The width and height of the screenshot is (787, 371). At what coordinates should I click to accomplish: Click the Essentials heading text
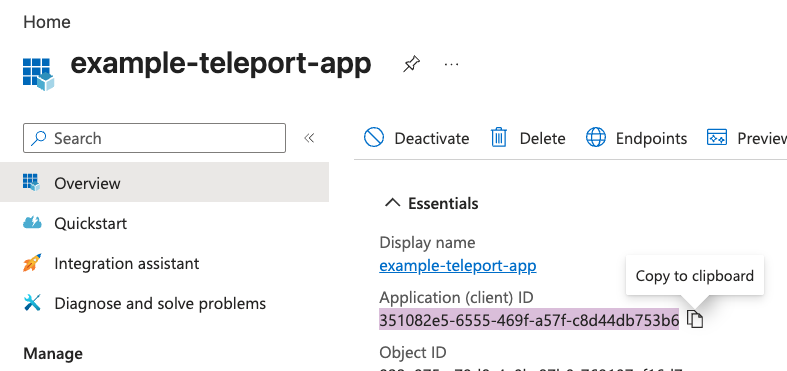click(443, 203)
